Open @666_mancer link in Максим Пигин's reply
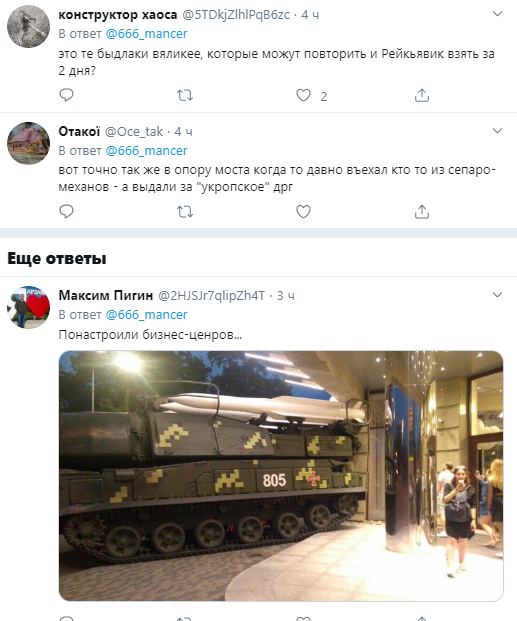The height and width of the screenshot is (621, 517). coord(146,314)
